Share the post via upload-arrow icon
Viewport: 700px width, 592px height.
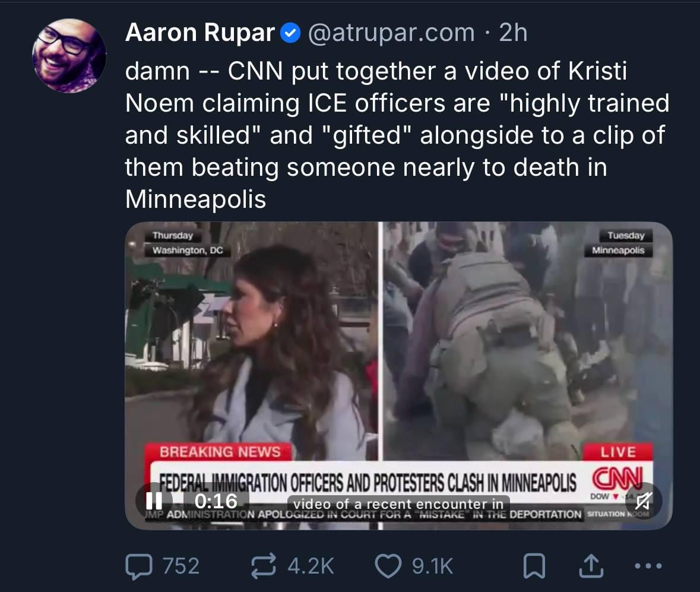coord(591,566)
